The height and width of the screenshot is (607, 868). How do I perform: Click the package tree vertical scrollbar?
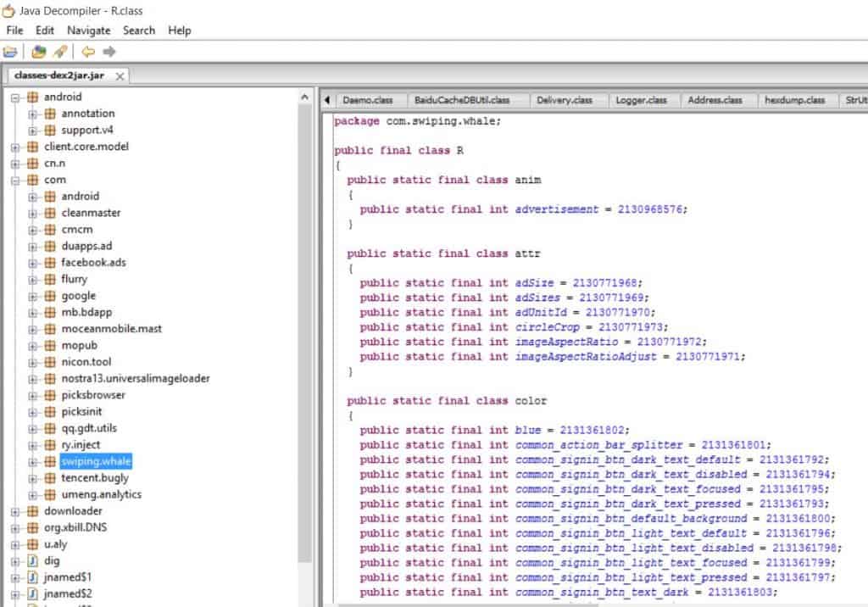(x=304, y=332)
